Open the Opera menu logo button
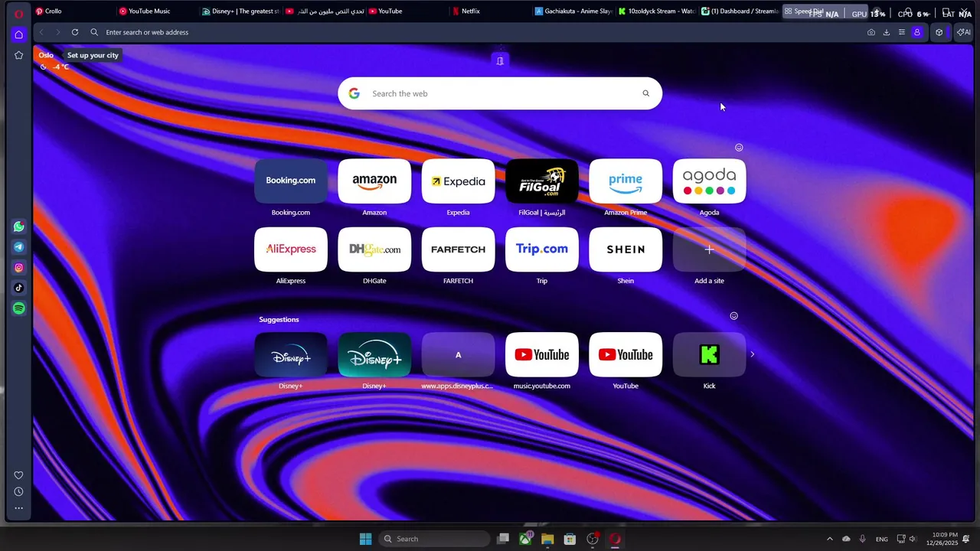This screenshot has width=980, height=551. [x=18, y=14]
